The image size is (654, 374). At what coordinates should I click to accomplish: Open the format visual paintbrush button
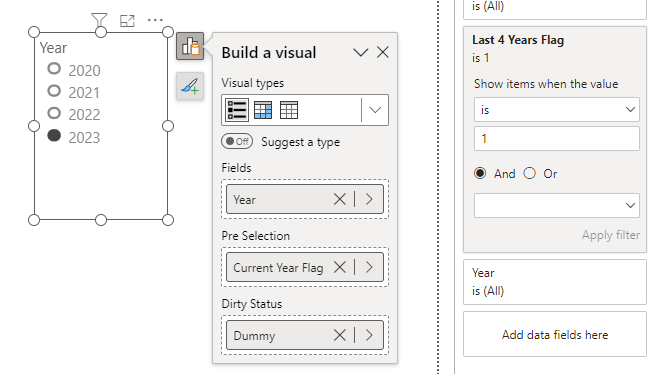[x=190, y=86]
